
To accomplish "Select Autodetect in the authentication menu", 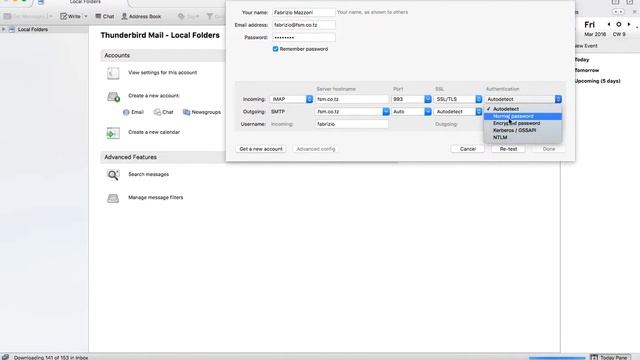I will tap(523, 109).
